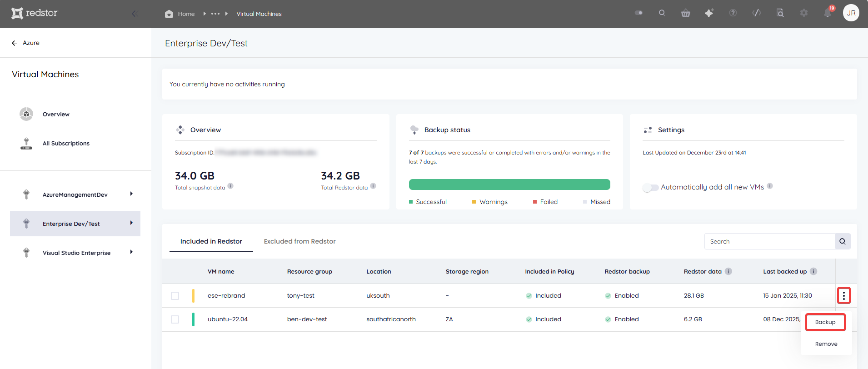Screen dimensions: 868x369
Task: Expand the Visual Studio Enterprise subscription arrow
Action: point(131,252)
